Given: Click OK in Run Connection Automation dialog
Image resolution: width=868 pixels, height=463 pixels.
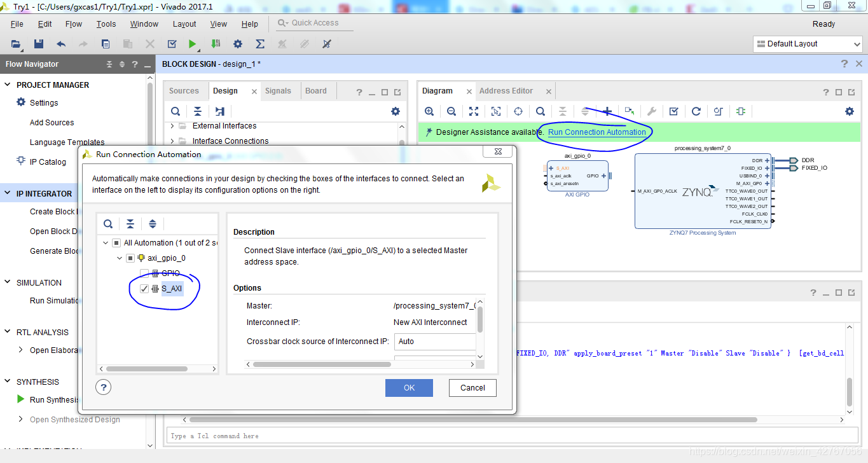Looking at the screenshot, I should [409, 388].
